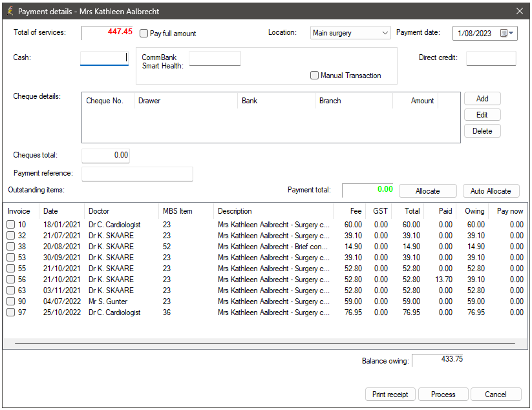Click the Payment total value field
532x410 pixels.
point(368,190)
